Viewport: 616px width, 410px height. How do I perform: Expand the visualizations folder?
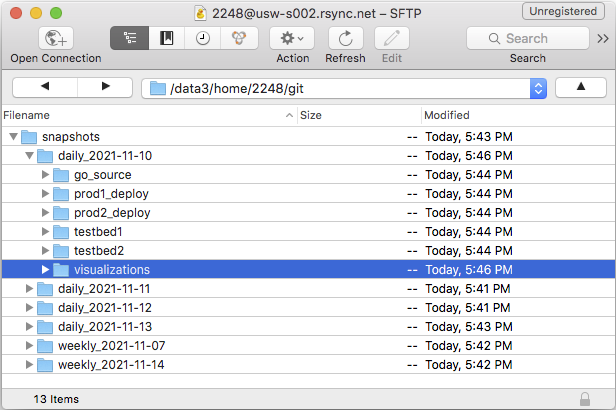45,270
